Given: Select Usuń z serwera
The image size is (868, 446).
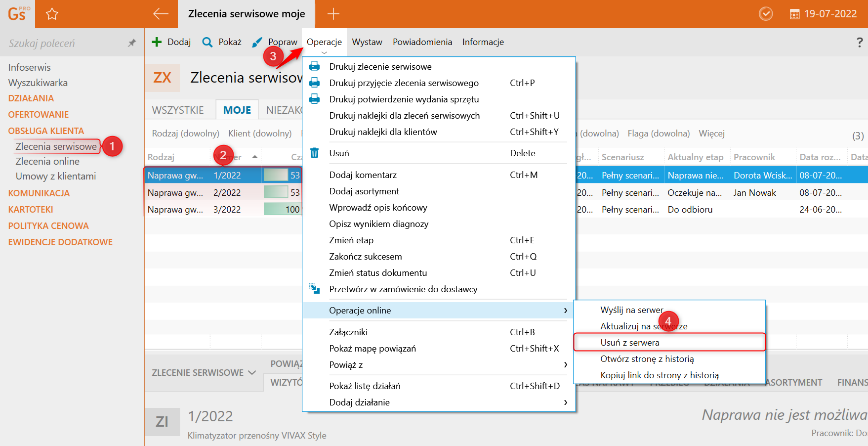Looking at the screenshot, I should point(669,343).
